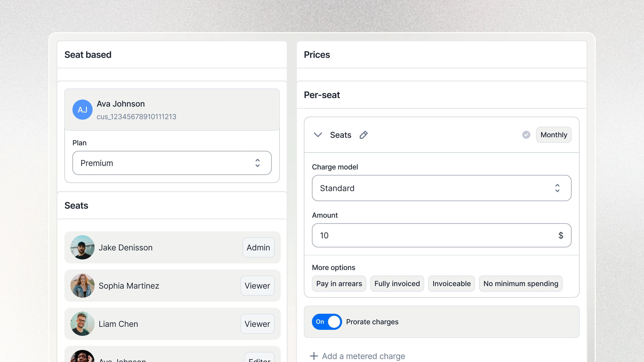Select the Pay in arrears option

tap(339, 284)
